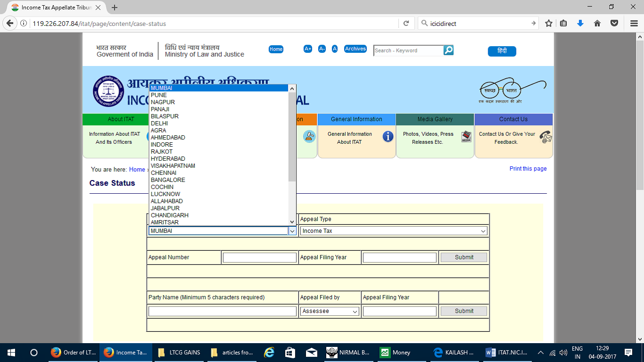Viewport: 644px width, 362px height.
Task: Expand the Appeal Type Income Tax dropdown
Action: click(x=393, y=231)
